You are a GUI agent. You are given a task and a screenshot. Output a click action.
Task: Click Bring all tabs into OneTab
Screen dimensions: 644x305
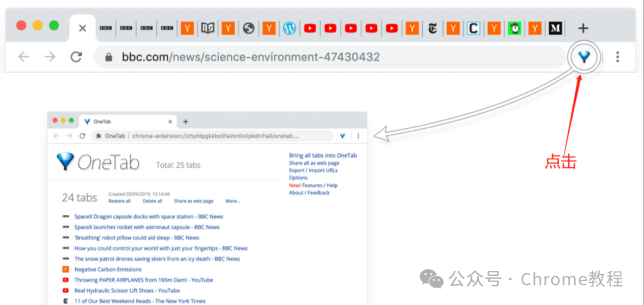point(323,155)
